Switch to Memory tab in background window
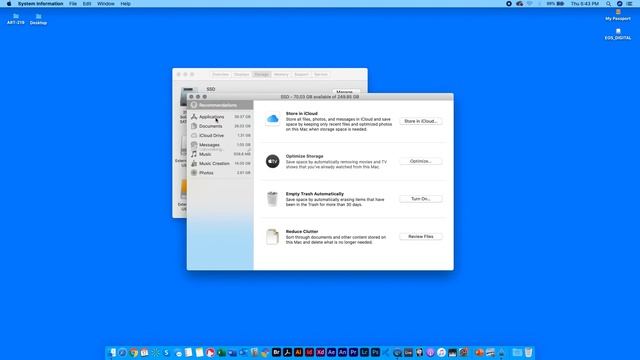The height and width of the screenshot is (360, 640). point(281,75)
